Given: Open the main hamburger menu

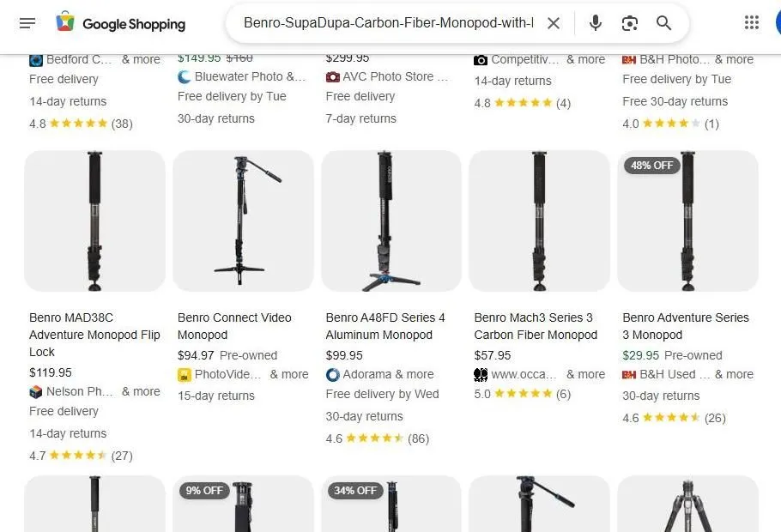Looking at the screenshot, I should [x=27, y=23].
